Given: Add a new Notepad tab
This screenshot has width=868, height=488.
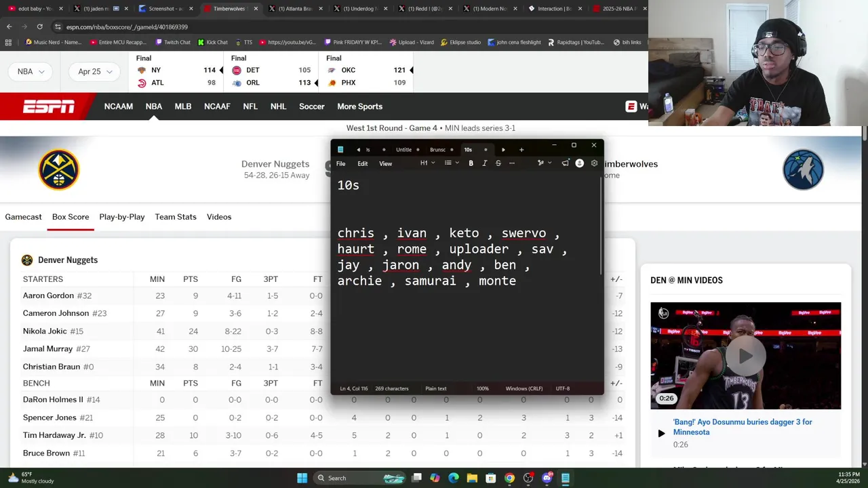Looking at the screenshot, I should [x=521, y=150].
